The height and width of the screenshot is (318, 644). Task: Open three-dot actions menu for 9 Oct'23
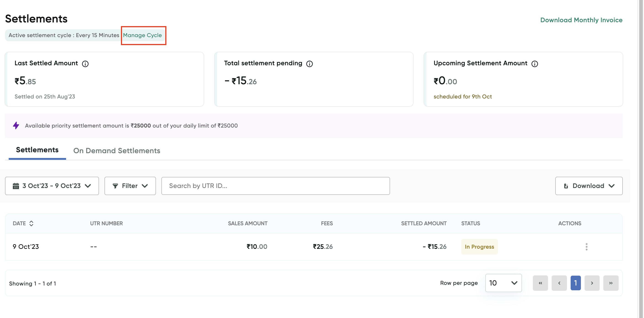click(586, 247)
